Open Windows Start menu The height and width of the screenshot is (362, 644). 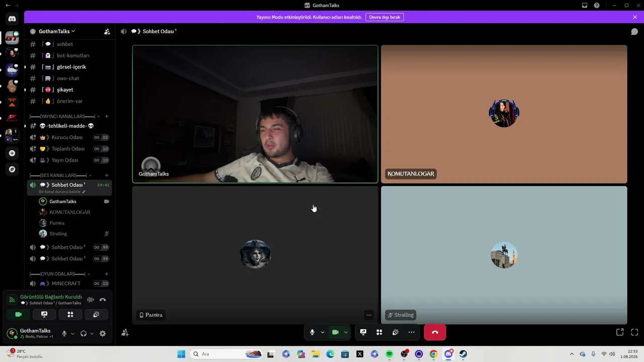pyautogui.click(x=181, y=354)
